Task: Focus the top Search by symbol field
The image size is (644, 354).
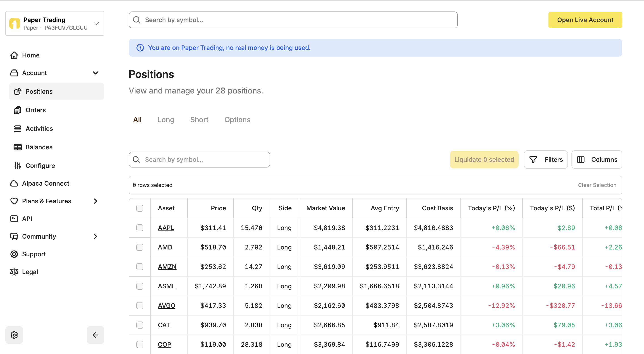Action: pyautogui.click(x=293, y=20)
